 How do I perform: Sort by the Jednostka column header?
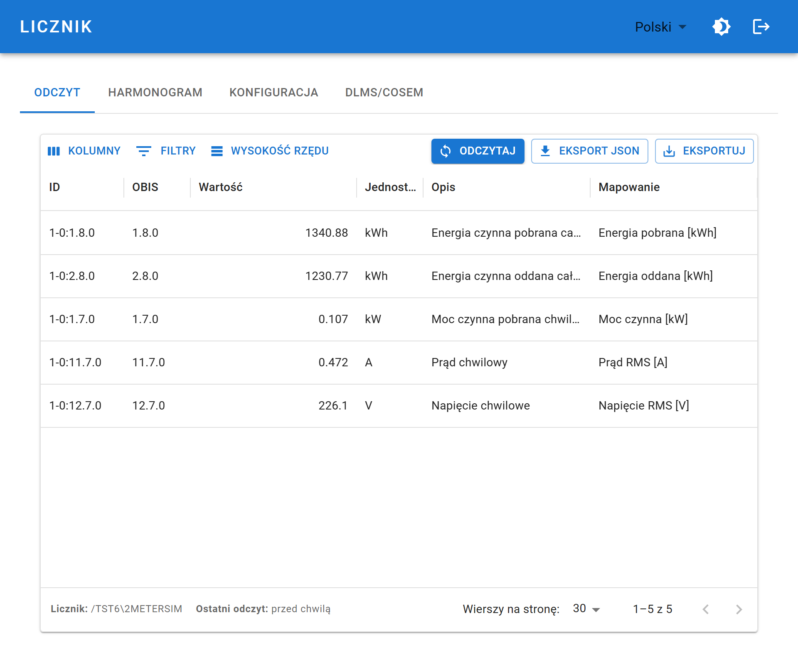tap(390, 187)
